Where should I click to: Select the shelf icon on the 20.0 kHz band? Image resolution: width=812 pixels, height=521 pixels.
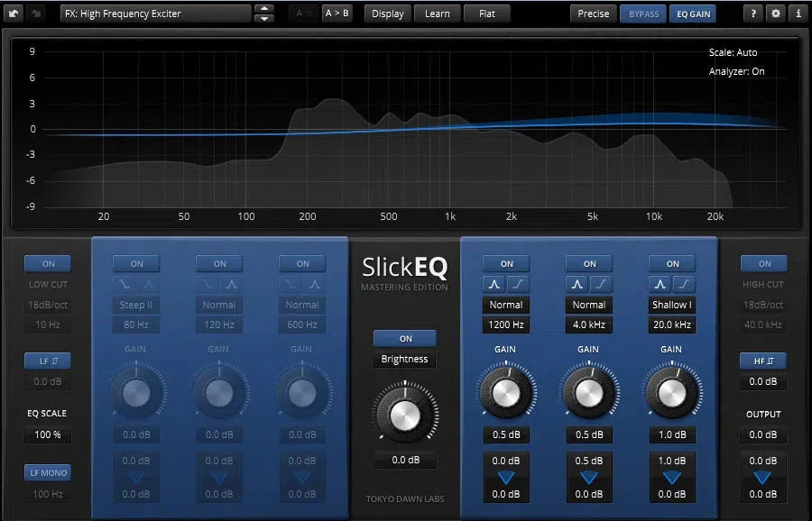(683, 284)
